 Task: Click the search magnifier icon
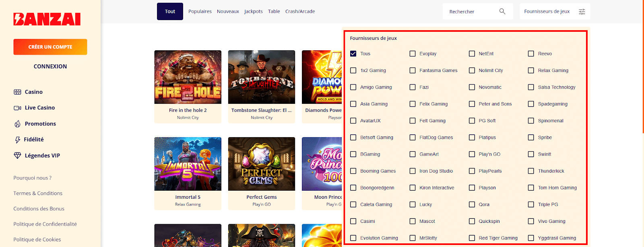502,11
